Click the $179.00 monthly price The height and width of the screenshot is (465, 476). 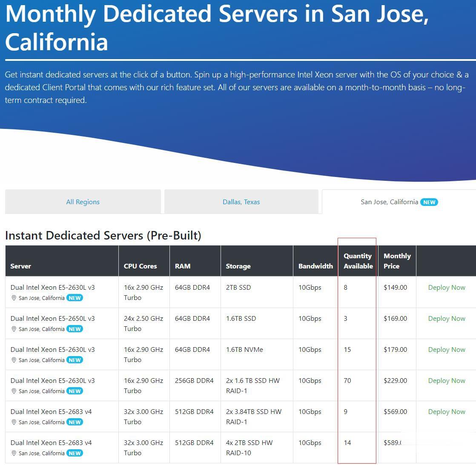click(x=395, y=349)
